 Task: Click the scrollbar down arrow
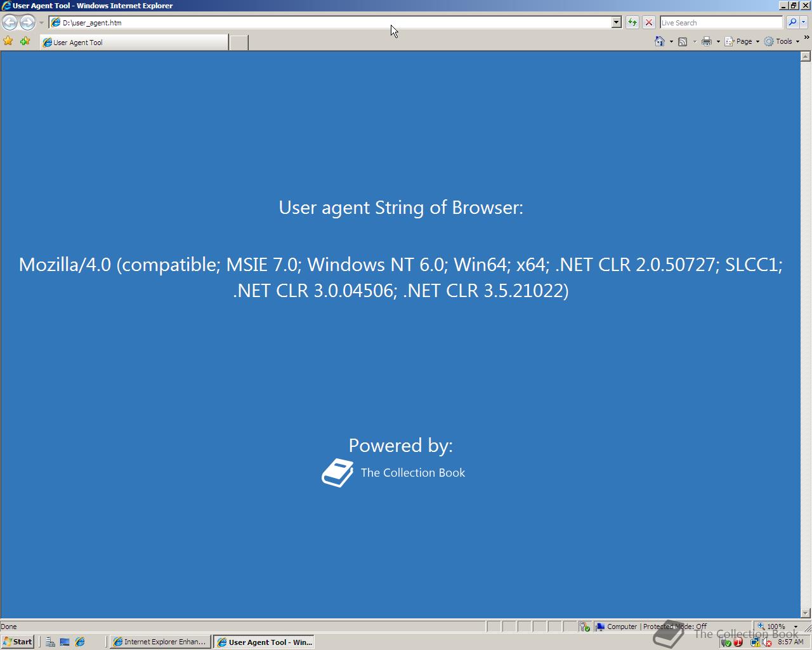806,613
